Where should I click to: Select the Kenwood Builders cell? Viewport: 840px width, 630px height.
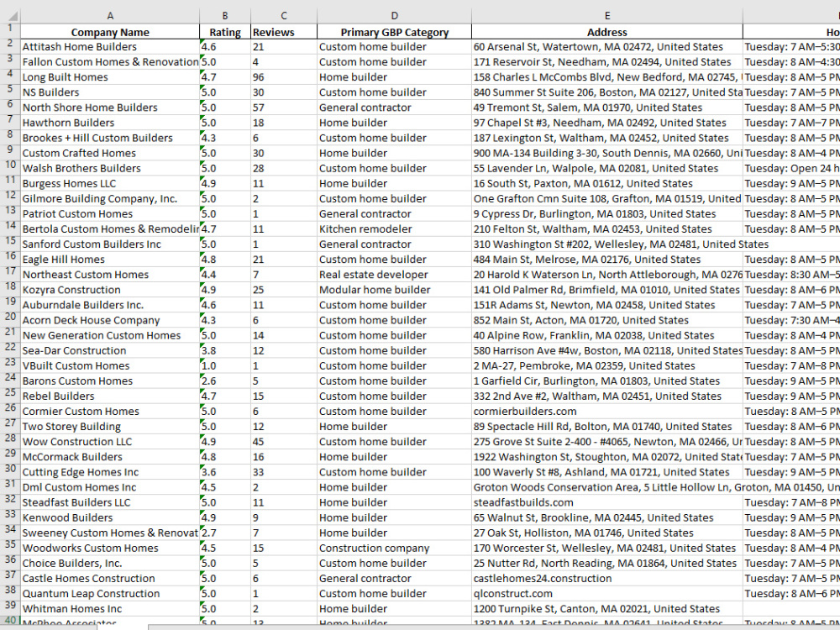110,517
